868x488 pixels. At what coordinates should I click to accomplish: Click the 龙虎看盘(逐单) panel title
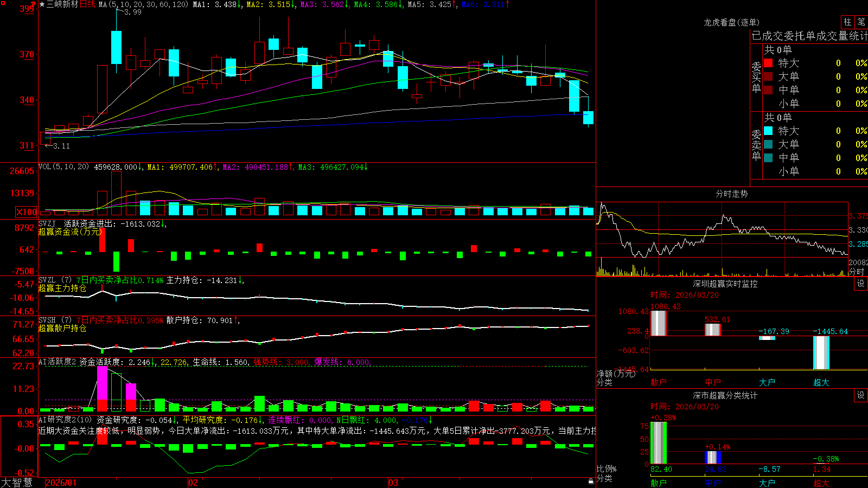coord(731,22)
